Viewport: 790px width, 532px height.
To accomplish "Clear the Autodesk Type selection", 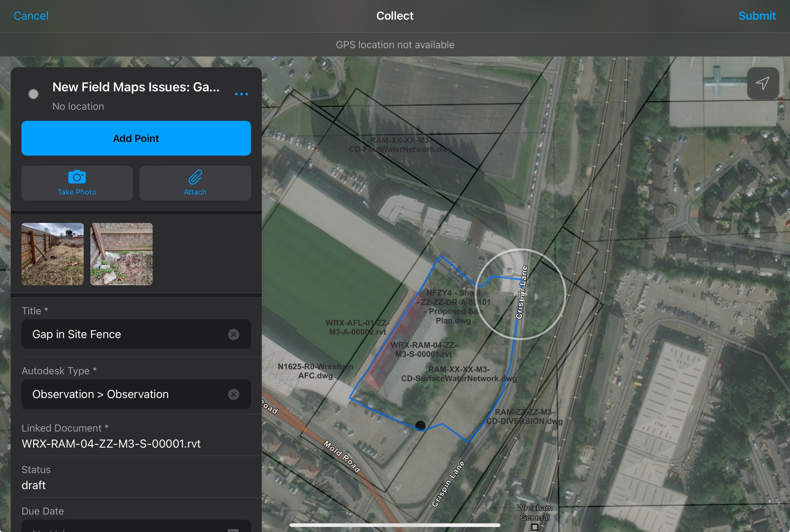I will pyautogui.click(x=233, y=394).
